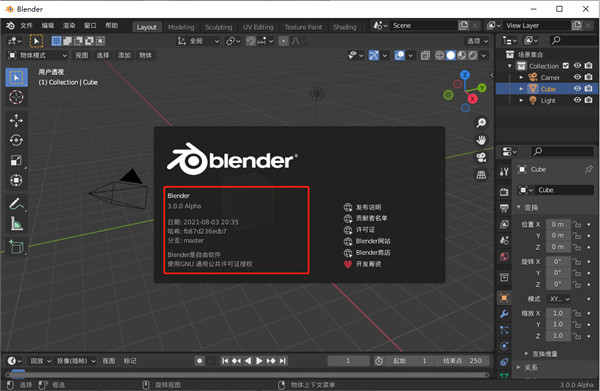Open the Modifier properties wrench tab
600x391 pixels.
(x=504, y=314)
